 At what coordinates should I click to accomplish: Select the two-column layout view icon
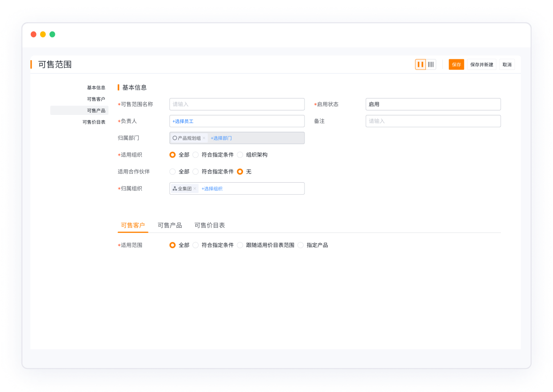click(420, 64)
